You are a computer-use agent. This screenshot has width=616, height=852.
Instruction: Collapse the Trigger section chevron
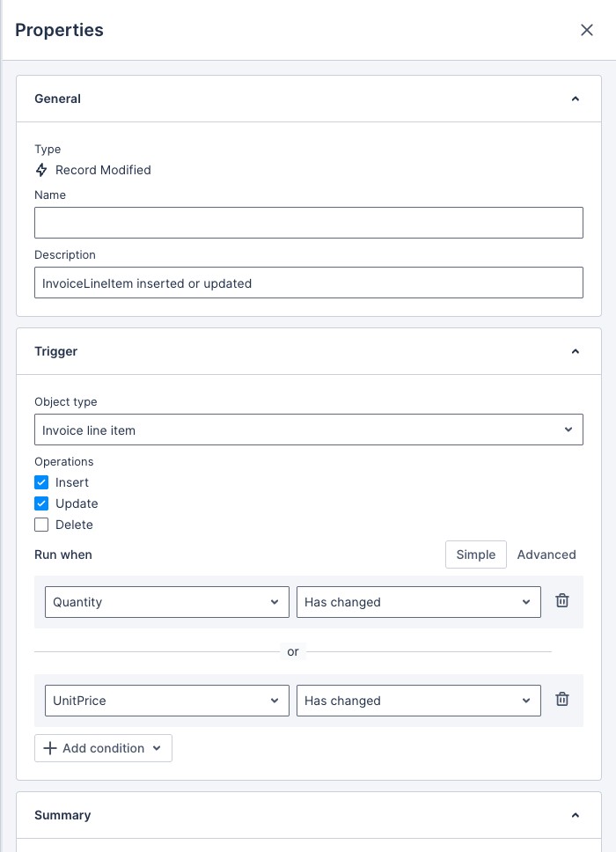click(576, 351)
